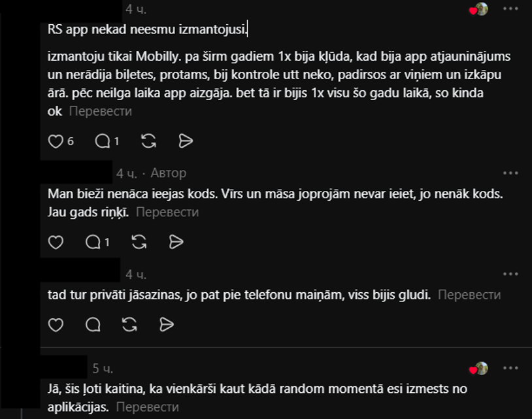Screen dimensions: 532x419
Task: Open more options on 'tad tur privāti' comment
Action: point(510,274)
